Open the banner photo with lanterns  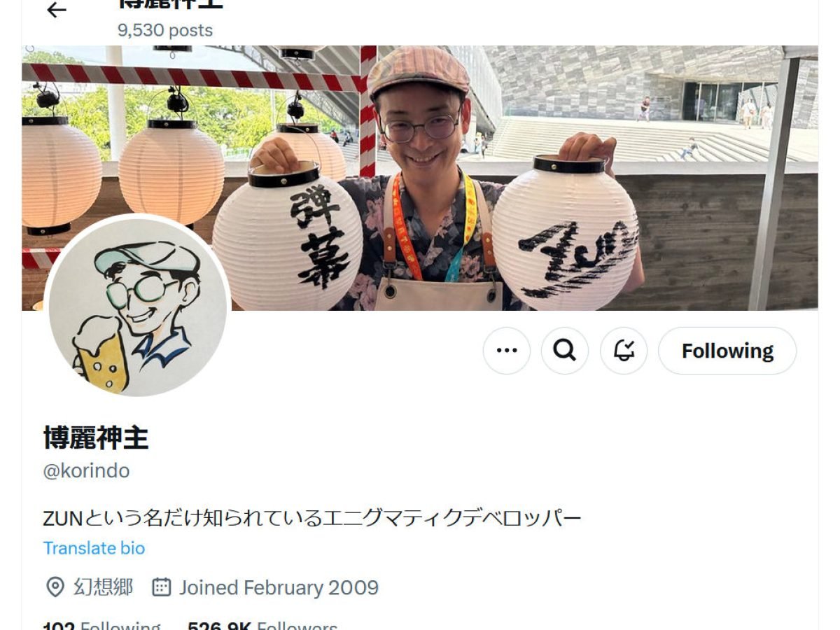[x=420, y=178]
